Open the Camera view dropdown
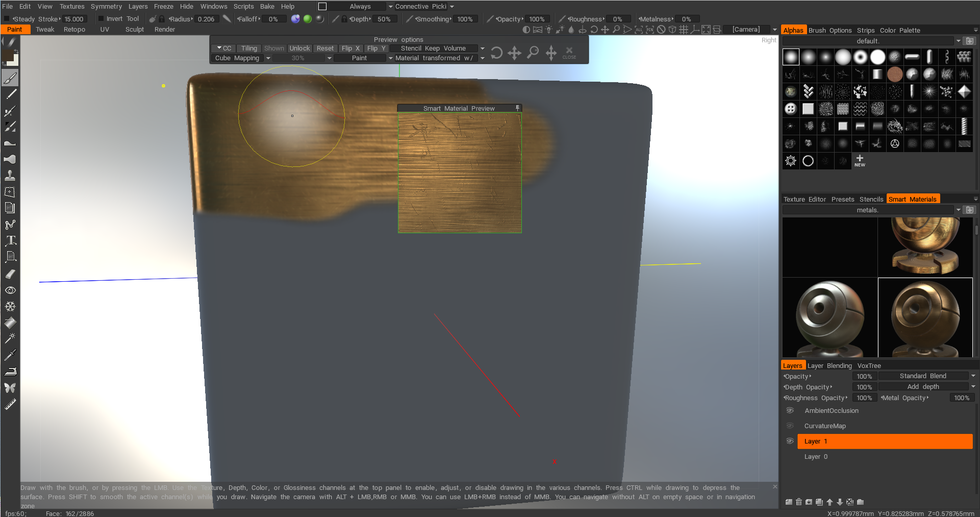980x517 pixels. click(774, 30)
